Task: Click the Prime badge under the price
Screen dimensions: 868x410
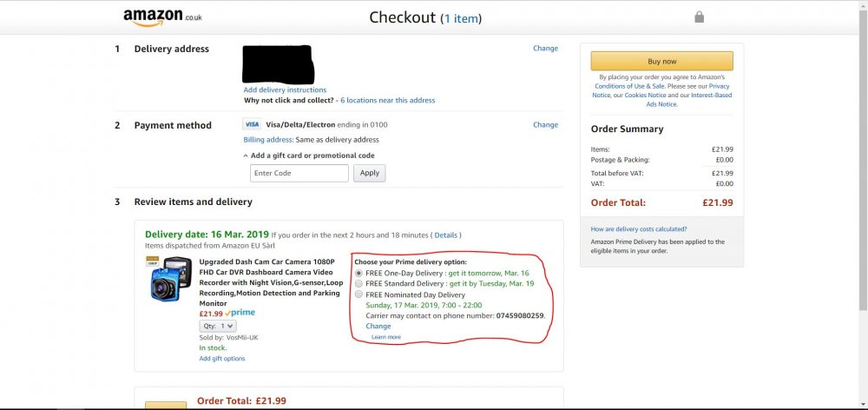Action: (240, 313)
